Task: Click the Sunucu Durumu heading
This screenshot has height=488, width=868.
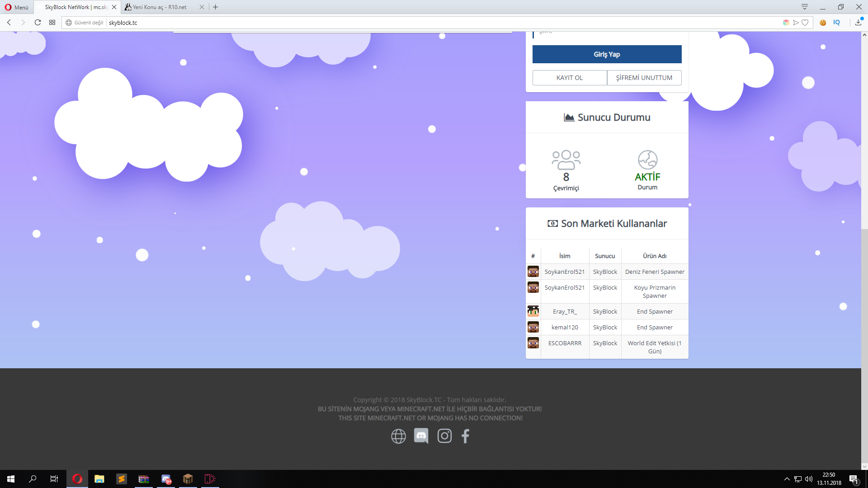Action: 607,117
